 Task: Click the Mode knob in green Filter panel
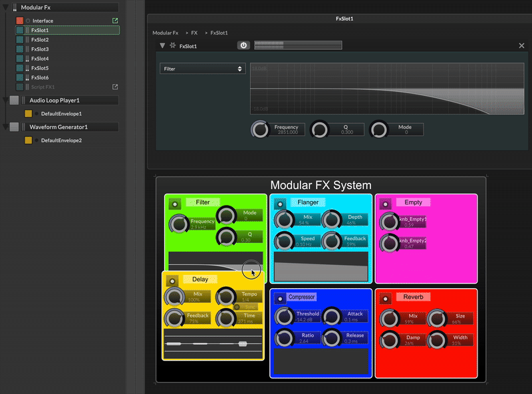coord(226,216)
